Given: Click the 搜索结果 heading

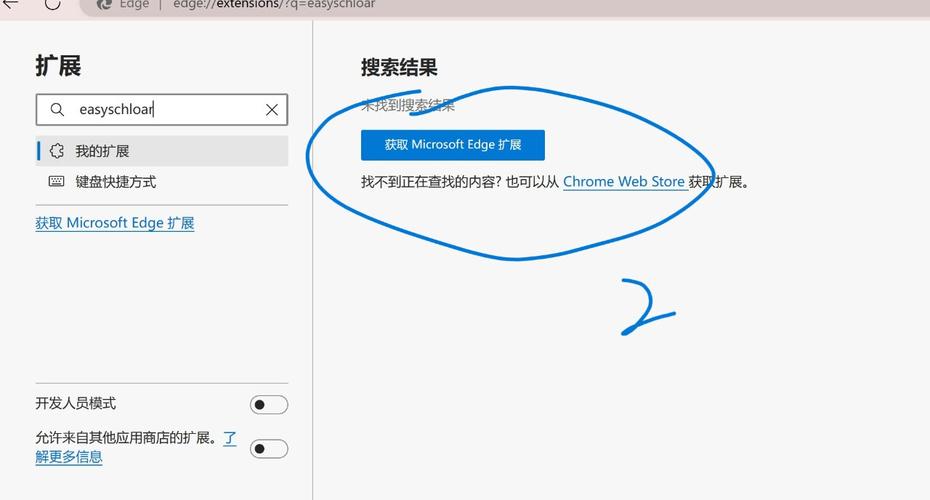Looking at the screenshot, I should 399,68.
